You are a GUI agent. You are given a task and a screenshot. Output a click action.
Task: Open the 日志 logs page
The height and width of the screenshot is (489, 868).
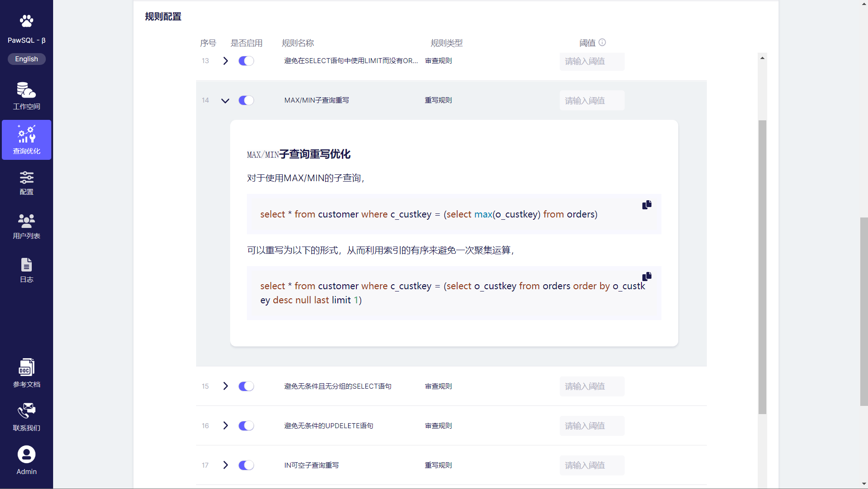pos(26,270)
